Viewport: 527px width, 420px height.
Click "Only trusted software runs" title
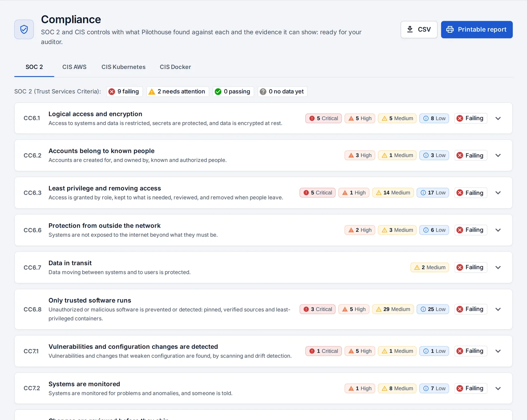coord(90,301)
